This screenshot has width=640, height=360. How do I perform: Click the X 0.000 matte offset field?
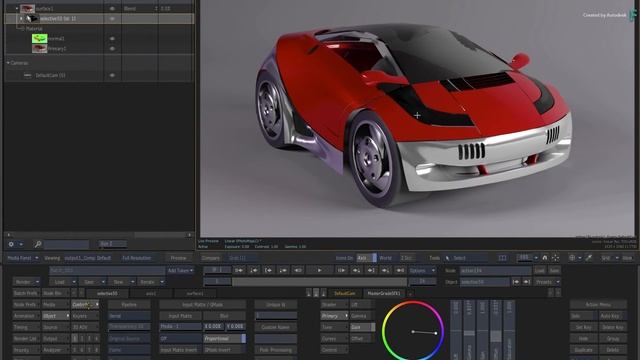pyautogui.click(x=213, y=327)
